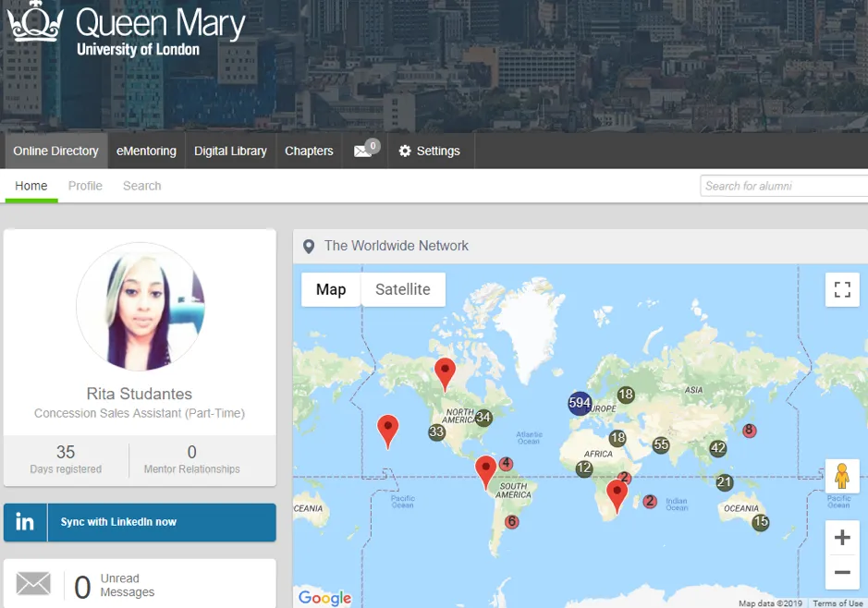Select the Profile tab

point(85,186)
